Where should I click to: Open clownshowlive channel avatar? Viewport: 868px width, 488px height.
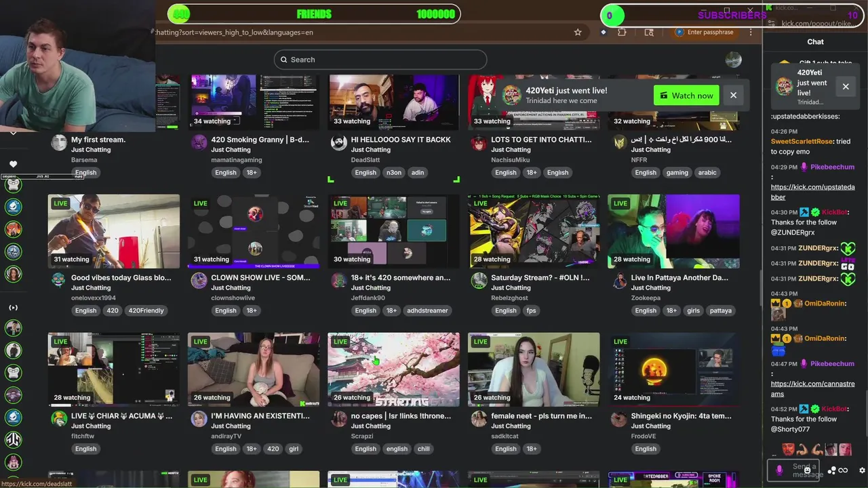click(x=199, y=281)
